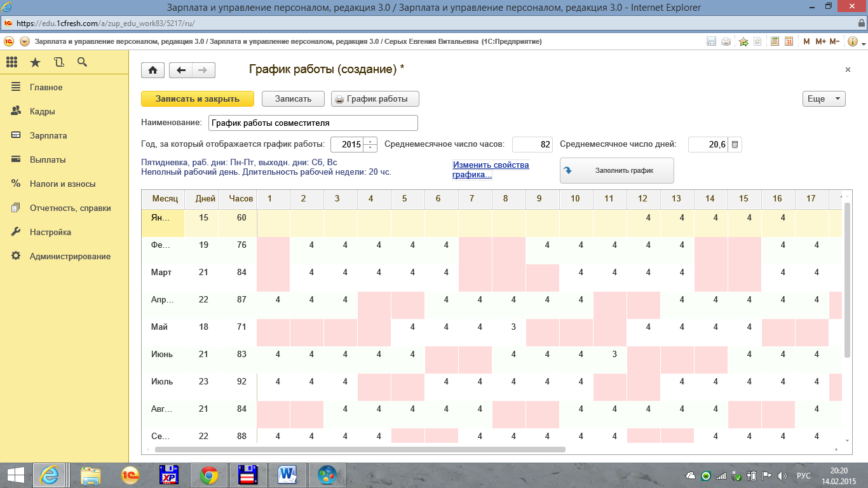The image size is (868, 488).
Task: Click the grayed save diskette icon
Action: point(712,41)
